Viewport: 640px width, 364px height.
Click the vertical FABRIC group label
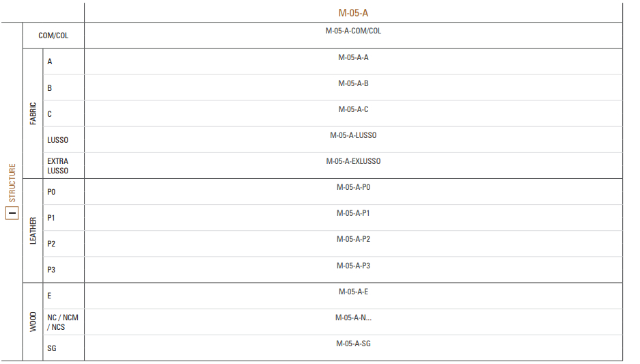pos(33,113)
